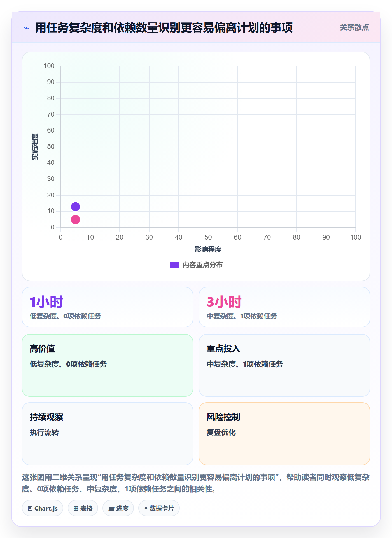Click the 影响程度 x-axis title
392x538 pixels.
coord(208,249)
